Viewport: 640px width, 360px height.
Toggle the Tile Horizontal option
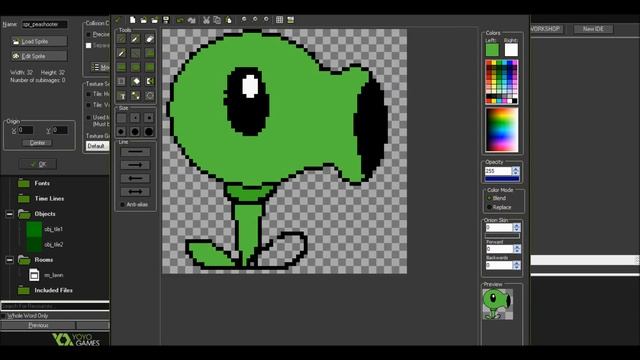(x=89, y=94)
